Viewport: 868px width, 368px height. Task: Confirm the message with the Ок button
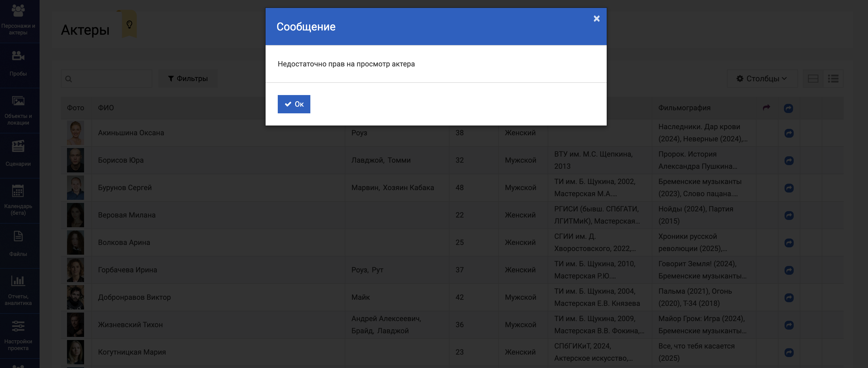(x=294, y=104)
